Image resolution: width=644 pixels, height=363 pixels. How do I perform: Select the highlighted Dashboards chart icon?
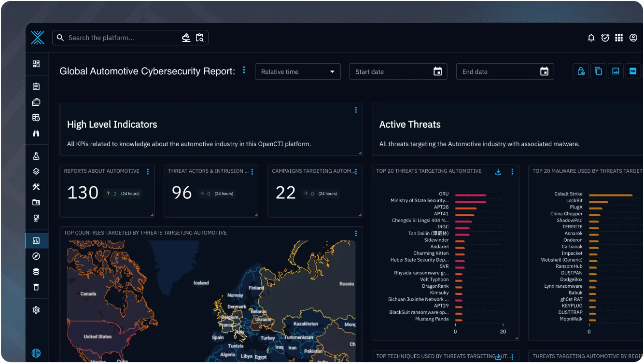click(x=36, y=240)
